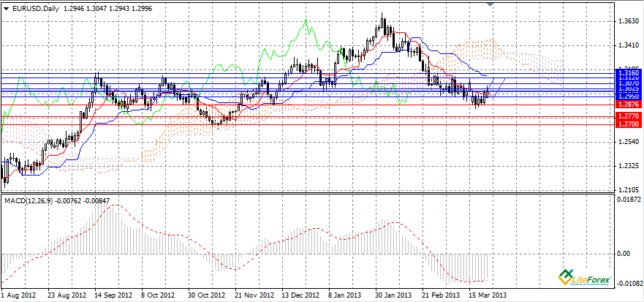Click the 30 Jan 2013 date label
644x302 pixels.
click(x=391, y=296)
